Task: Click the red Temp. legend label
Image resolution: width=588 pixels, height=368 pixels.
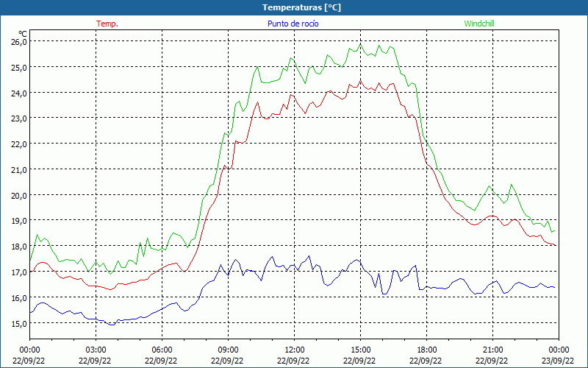Action: pyautogui.click(x=107, y=24)
